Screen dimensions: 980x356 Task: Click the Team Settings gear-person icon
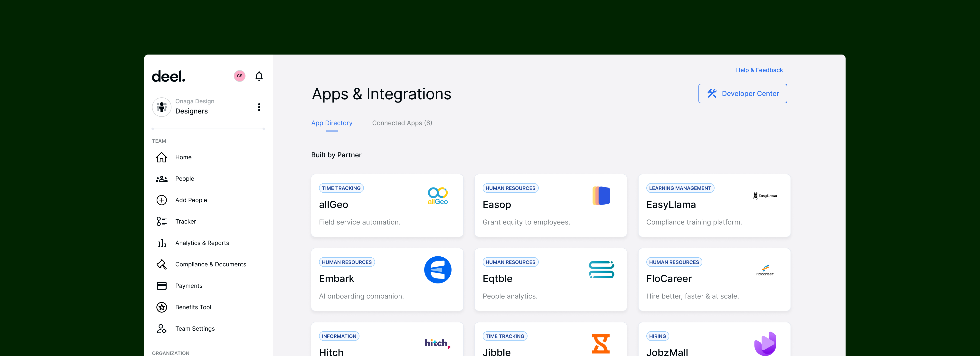pyautogui.click(x=162, y=329)
